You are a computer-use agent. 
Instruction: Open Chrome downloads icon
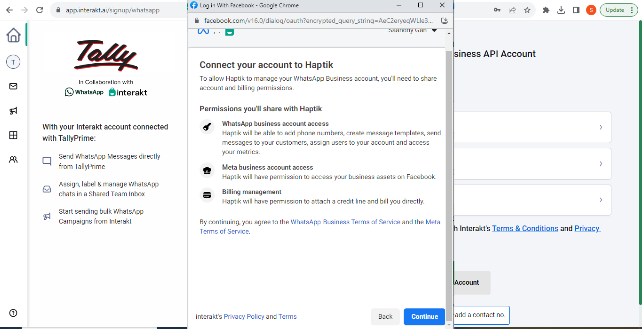[x=561, y=10]
